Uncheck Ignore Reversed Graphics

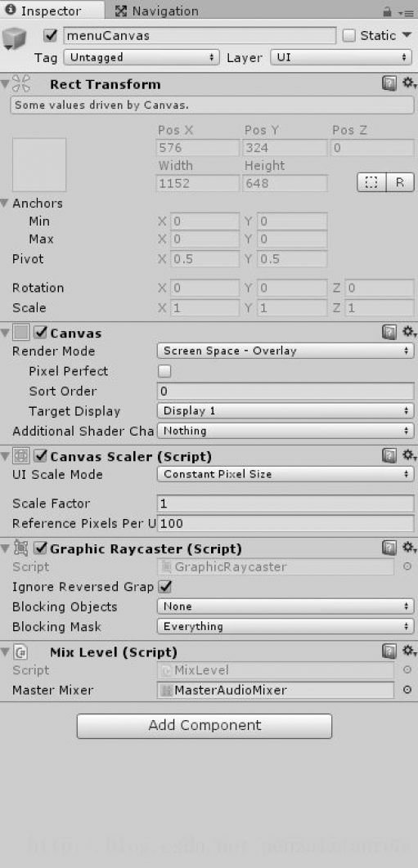tap(164, 586)
